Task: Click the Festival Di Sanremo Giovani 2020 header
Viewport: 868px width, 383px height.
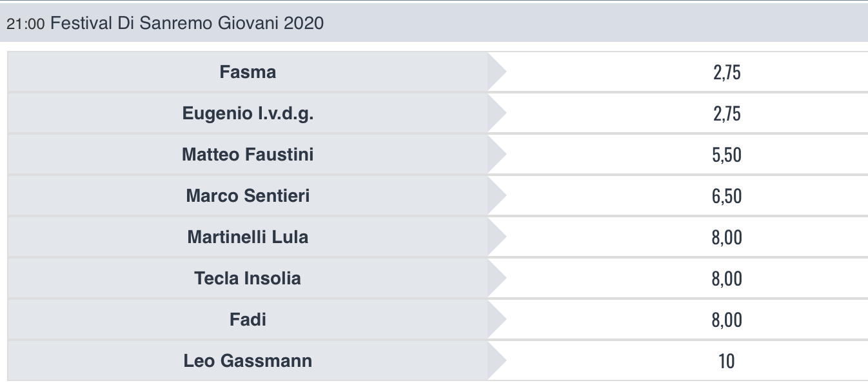Action: (187, 24)
